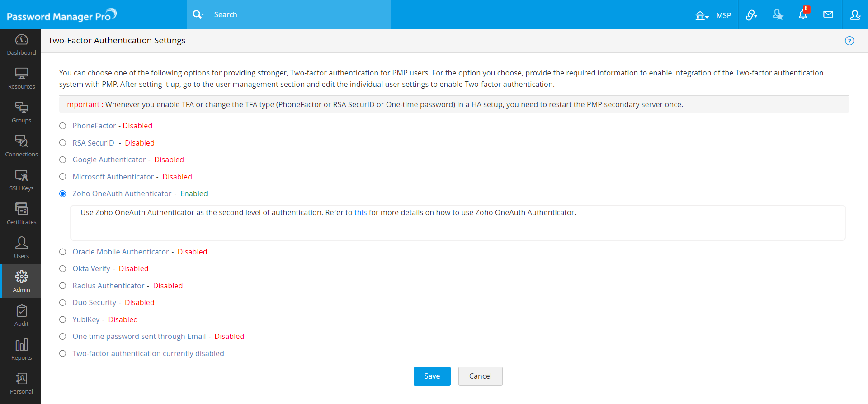The image size is (868, 404).
Task: Open SSH Keys in the sidebar
Action: [21, 180]
